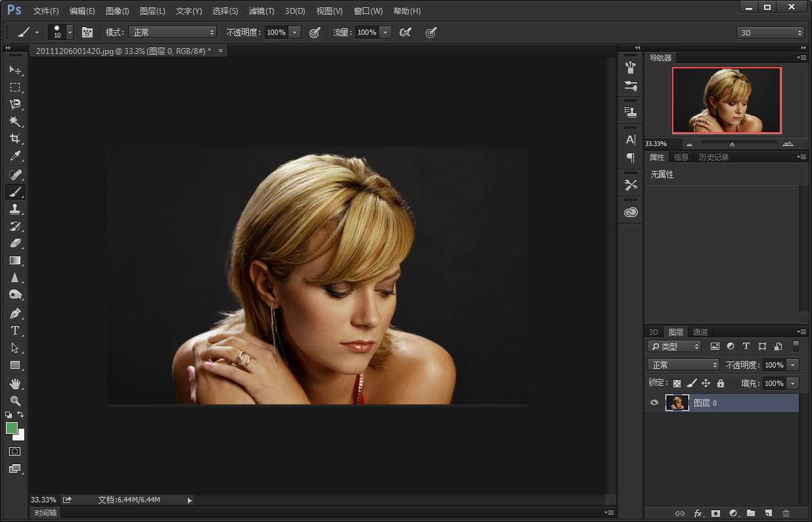
Task: Open the brush 模式 blending dropdown
Action: tap(172, 32)
